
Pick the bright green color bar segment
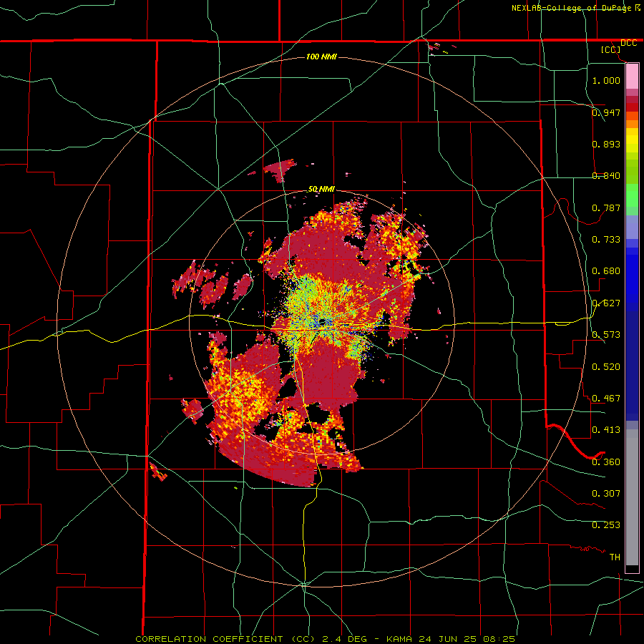[x=632, y=195]
